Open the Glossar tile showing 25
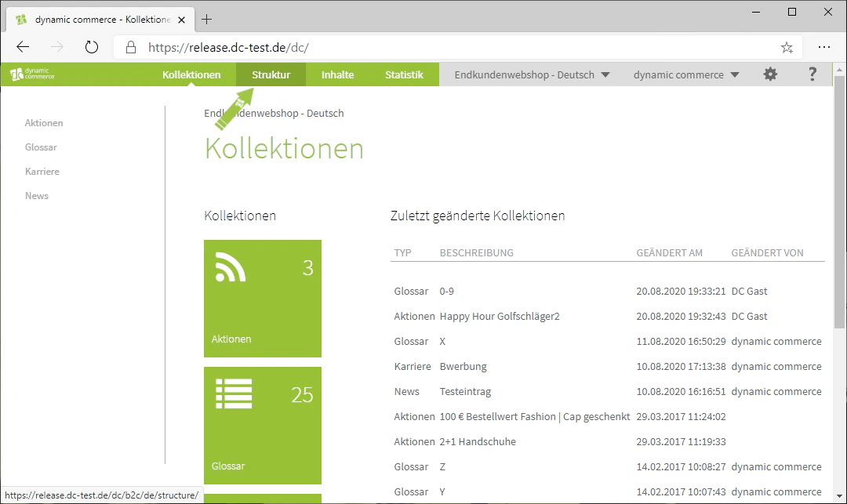The height and width of the screenshot is (504, 847). [263, 425]
